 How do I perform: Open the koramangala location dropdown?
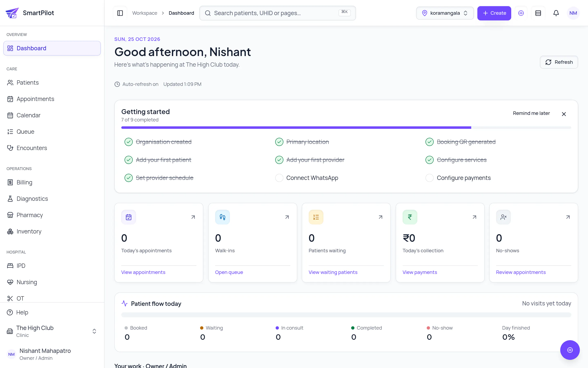tap(445, 13)
